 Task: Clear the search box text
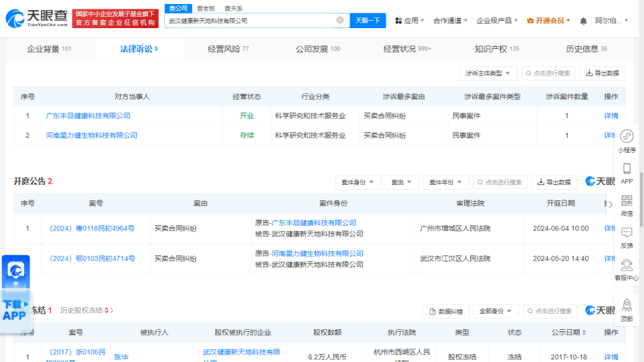point(340,20)
